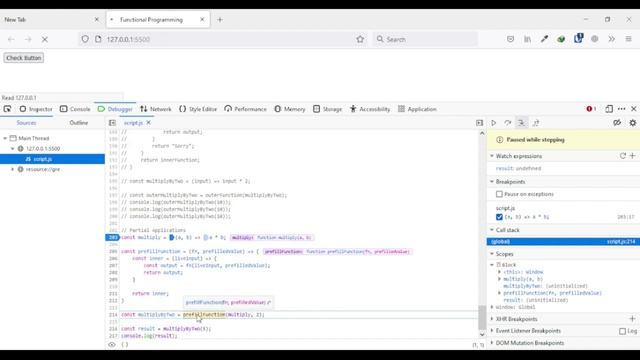Viewport: 640px width, 360px height.
Task: Open the DevTools three-dot menu
Action: pos(622,109)
